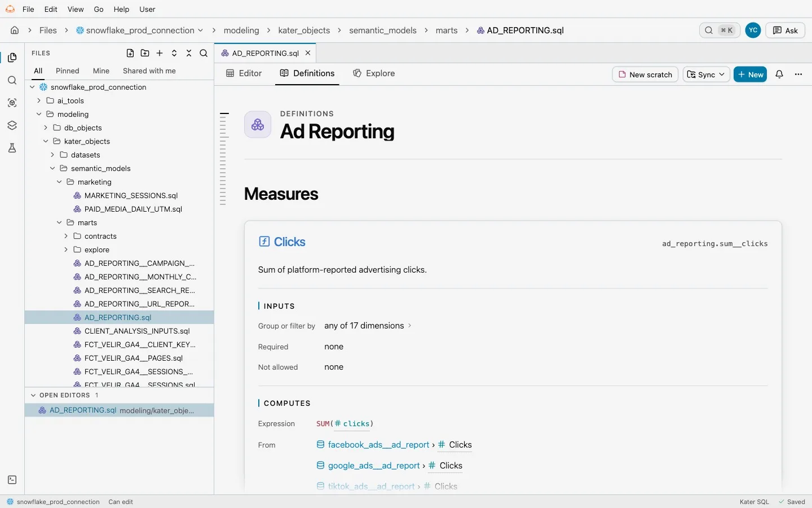
Task: Expand the contracts folder
Action: tap(66, 236)
